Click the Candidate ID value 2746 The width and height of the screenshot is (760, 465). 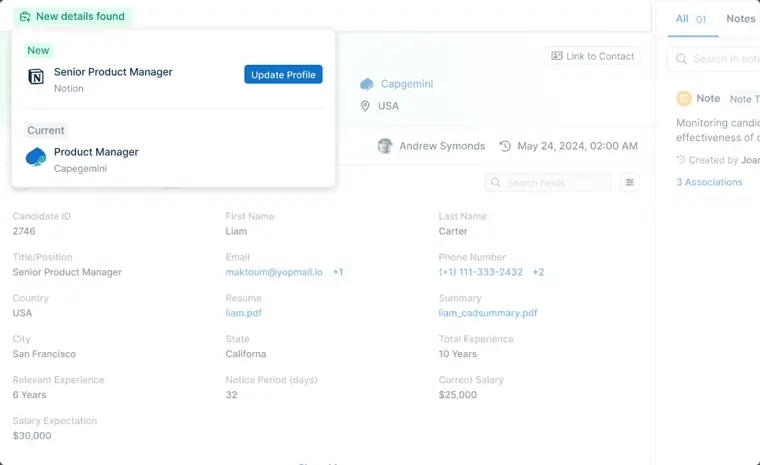click(24, 231)
